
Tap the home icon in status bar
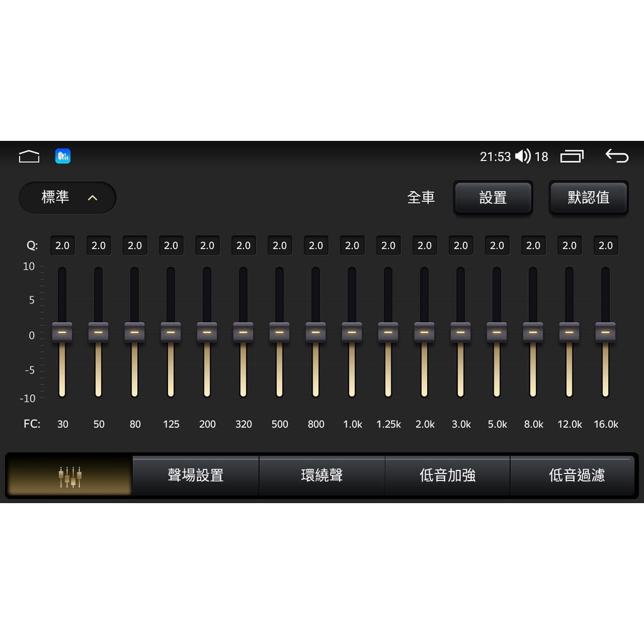(x=29, y=157)
